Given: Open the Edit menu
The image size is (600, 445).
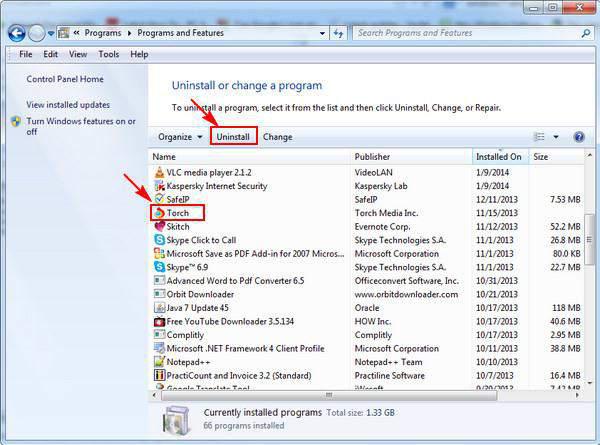Looking at the screenshot, I should click(51, 54).
